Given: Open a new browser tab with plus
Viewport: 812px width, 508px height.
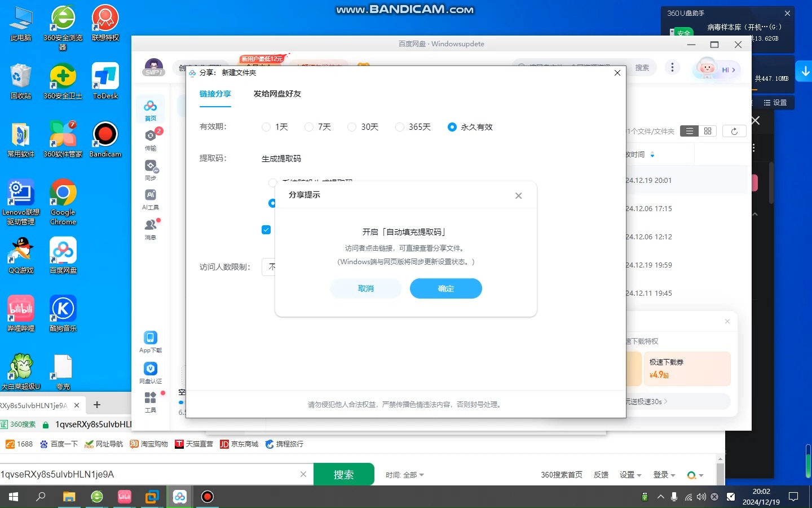Looking at the screenshot, I should 97,405.
